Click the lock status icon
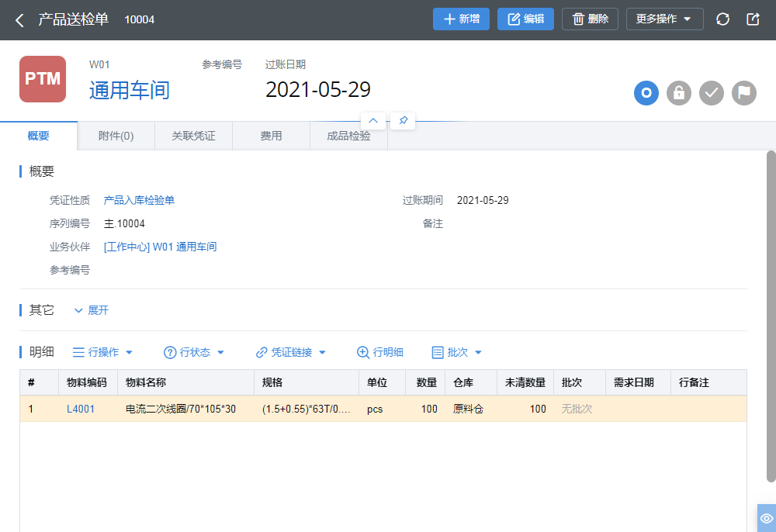 click(679, 93)
